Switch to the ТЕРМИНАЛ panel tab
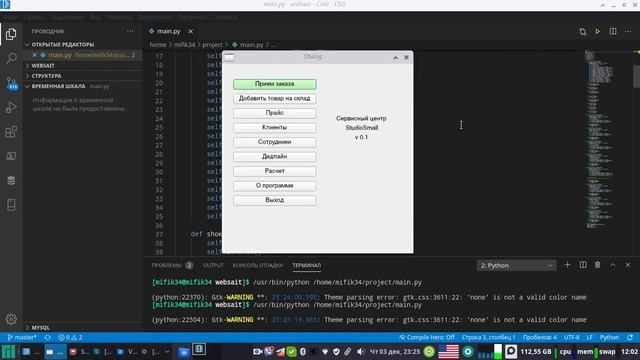The height and width of the screenshot is (360, 640). click(307, 265)
